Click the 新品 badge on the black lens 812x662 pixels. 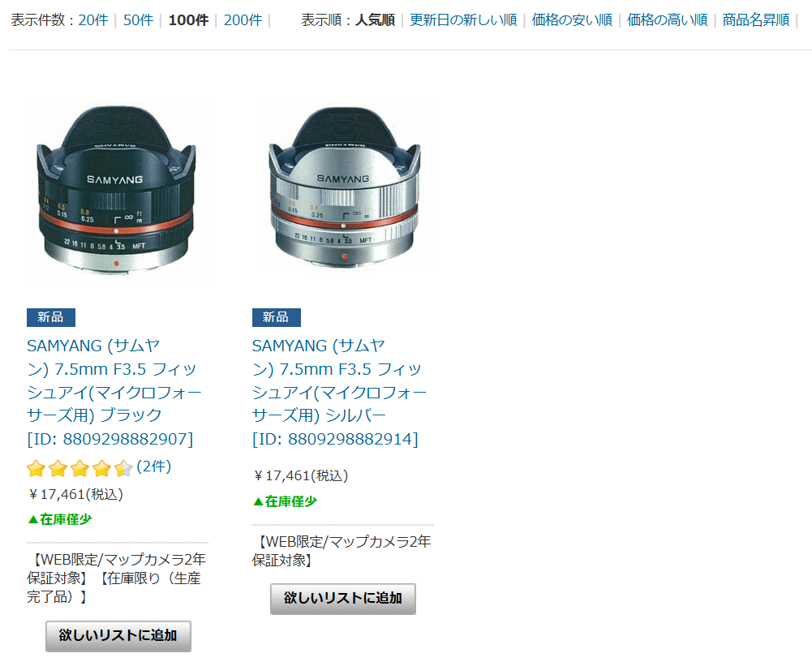pyautogui.click(x=51, y=317)
